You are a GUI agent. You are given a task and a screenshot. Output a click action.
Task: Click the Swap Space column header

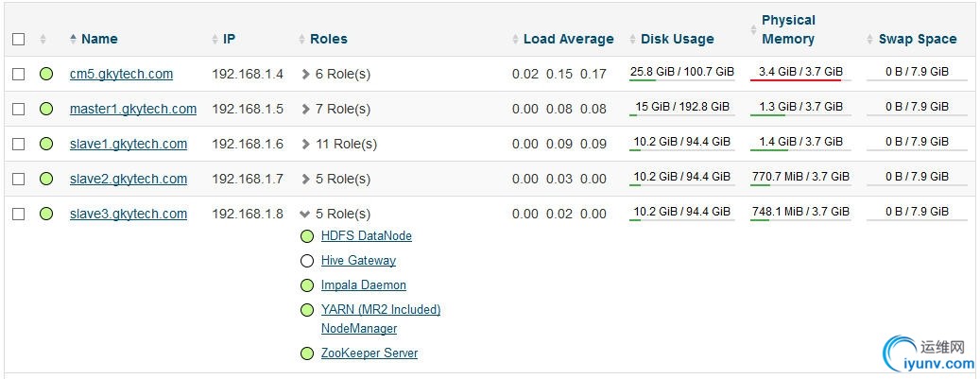pyautogui.click(x=917, y=40)
